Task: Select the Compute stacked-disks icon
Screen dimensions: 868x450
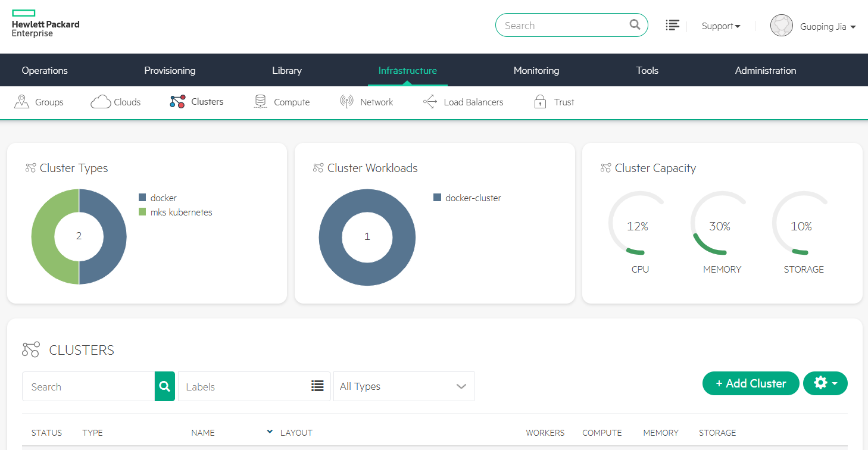Action: click(x=260, y=101)
